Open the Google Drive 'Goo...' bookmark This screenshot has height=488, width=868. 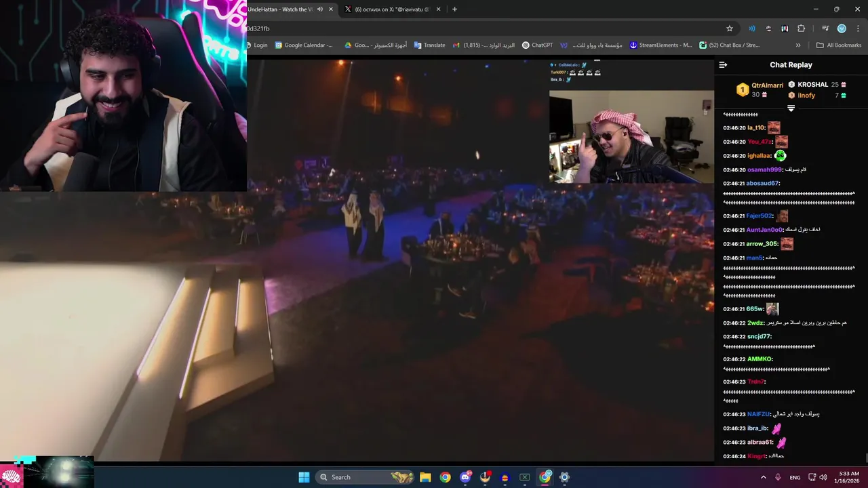coord(375,45)
